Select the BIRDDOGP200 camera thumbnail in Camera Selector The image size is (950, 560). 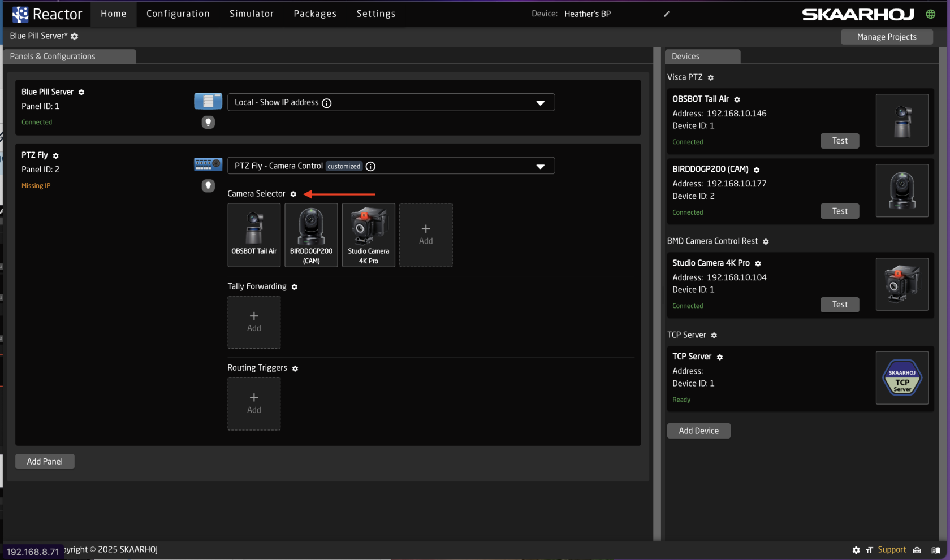point(311,235)
